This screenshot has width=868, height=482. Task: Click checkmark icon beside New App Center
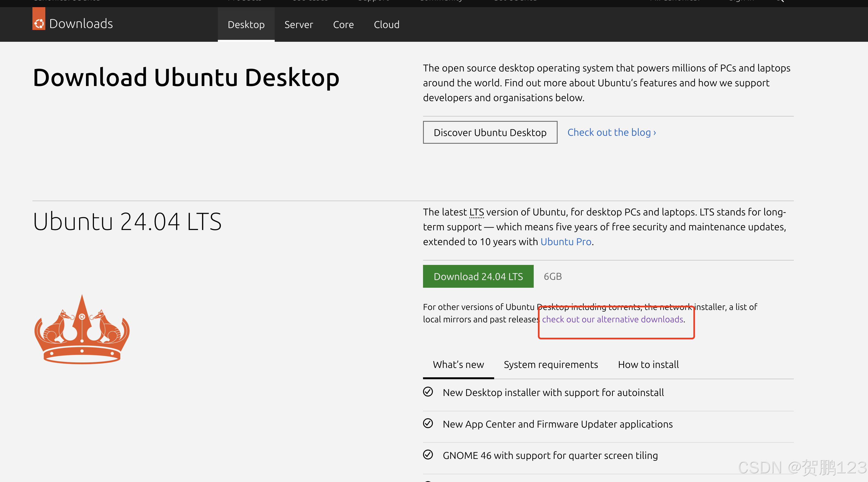(x=428, y=423)
